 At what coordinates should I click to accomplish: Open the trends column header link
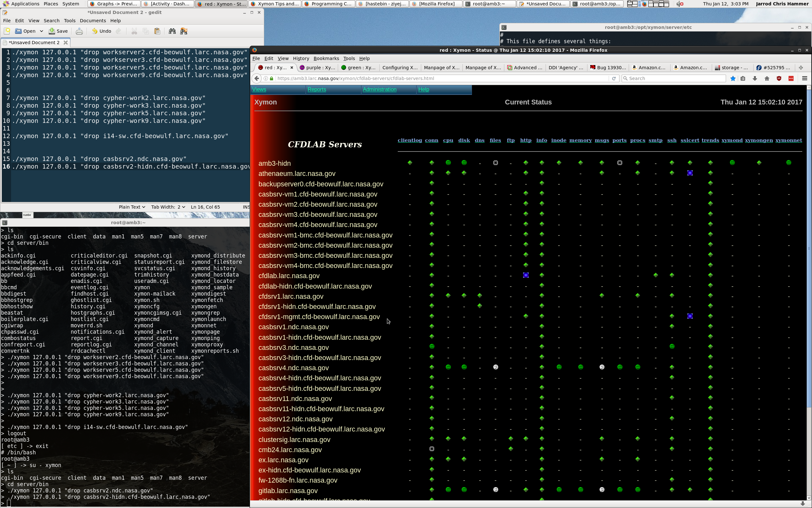point(710,140)
